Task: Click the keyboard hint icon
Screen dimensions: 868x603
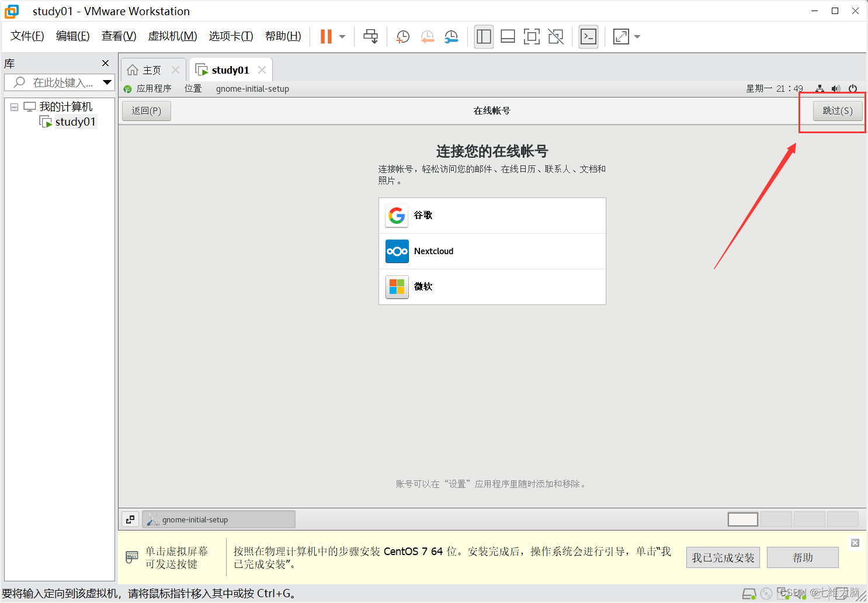Action: (132, 557)
